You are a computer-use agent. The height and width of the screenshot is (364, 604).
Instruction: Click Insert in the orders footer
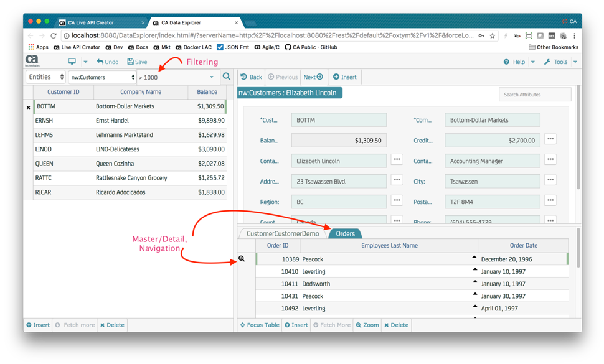point(296,325)
